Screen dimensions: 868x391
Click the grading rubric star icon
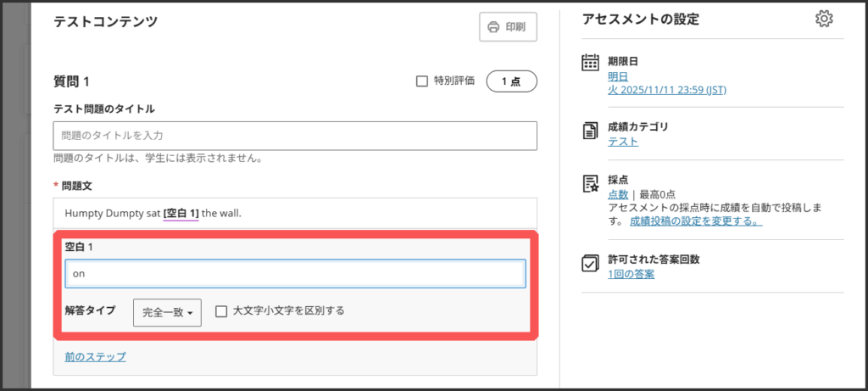tap(591, 184)
